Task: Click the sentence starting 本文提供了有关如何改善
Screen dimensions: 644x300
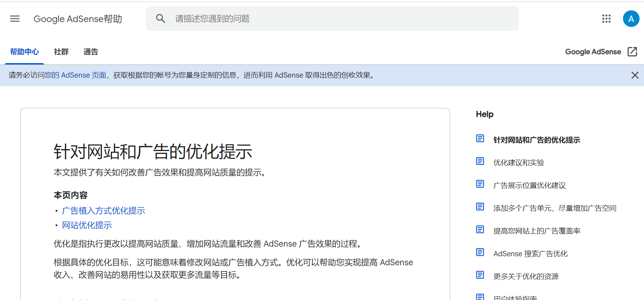Action: coord(161,172)
